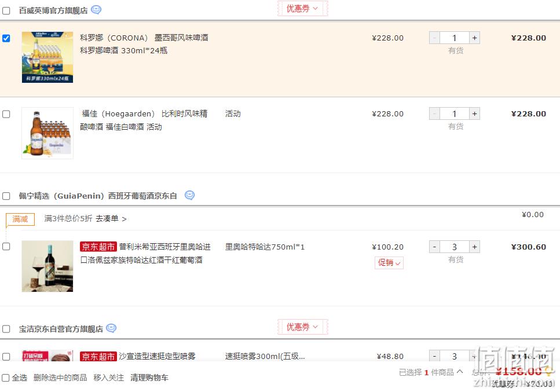Open chat icon for 佩宁精选 store
Viewport: 560px width, 392px height.
tap(189, 195)
